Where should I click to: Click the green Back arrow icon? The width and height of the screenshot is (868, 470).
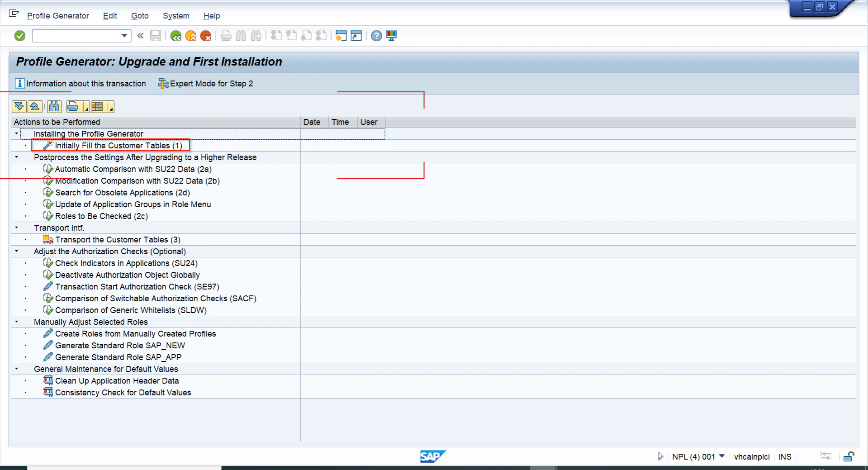176,36
